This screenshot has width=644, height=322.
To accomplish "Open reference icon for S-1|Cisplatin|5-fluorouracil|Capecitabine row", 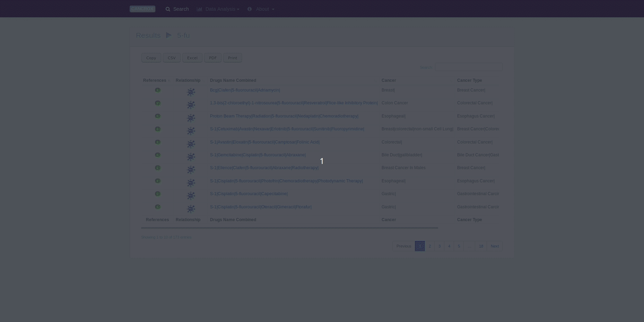I will [x=158, y=194].
